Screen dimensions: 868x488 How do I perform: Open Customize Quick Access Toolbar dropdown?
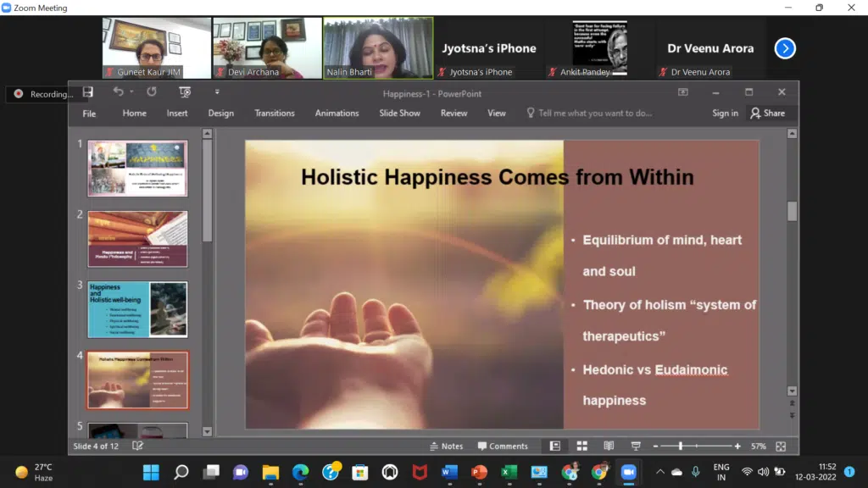click(x=217, y=92)
